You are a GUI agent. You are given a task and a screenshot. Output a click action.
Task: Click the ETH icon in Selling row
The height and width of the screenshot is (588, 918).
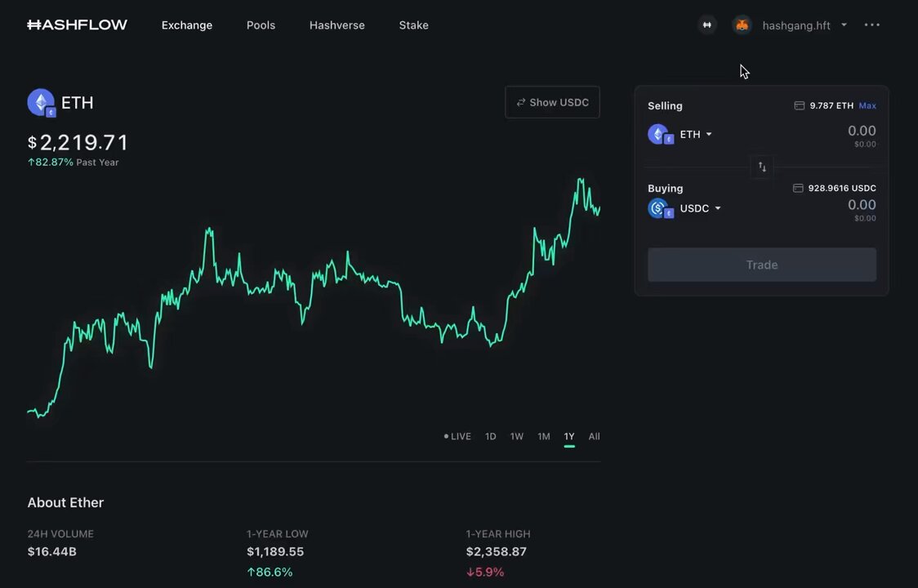click(661, 135)
